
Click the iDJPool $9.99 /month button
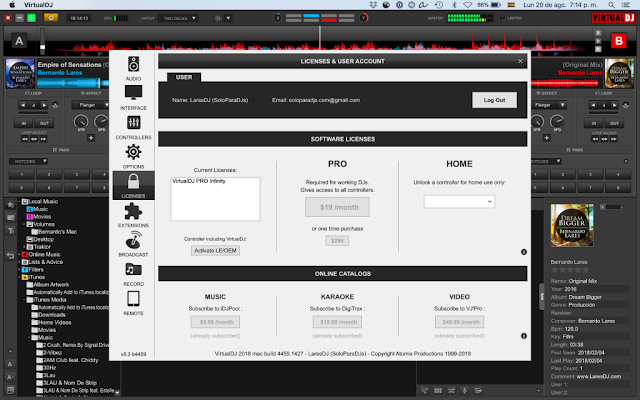point(215,322)
